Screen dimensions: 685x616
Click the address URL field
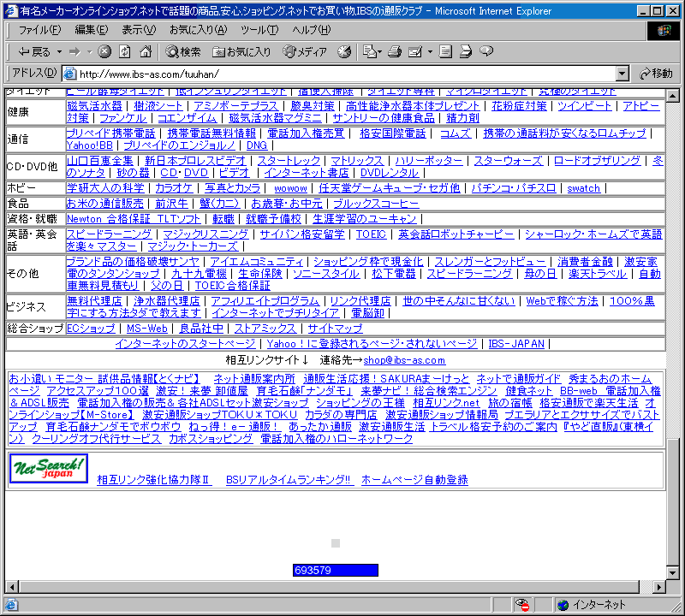click(345, 74)
